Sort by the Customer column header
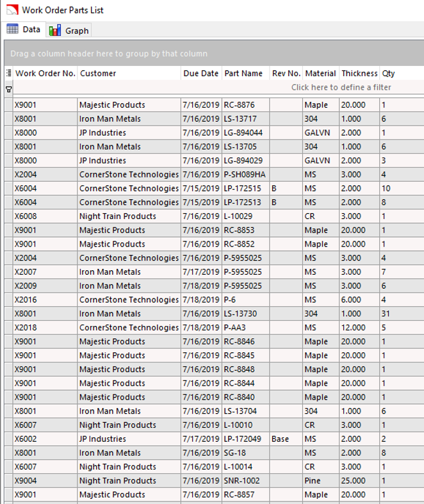 [x=129, y=73]
